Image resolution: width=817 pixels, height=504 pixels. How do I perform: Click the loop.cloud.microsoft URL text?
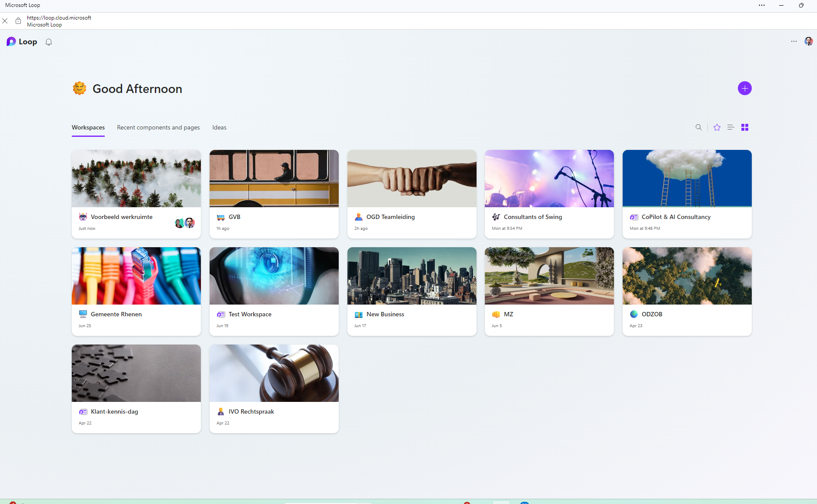[59, 18]
